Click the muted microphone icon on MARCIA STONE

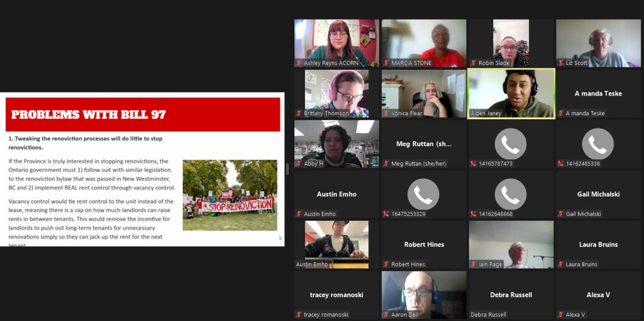pyautogui.click(x=386, y=63)
